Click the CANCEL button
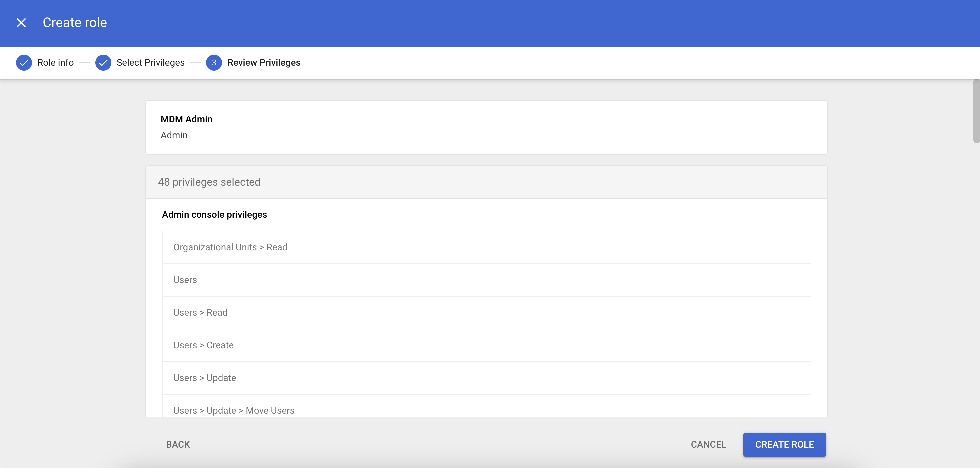 click(x=708, y=444)
